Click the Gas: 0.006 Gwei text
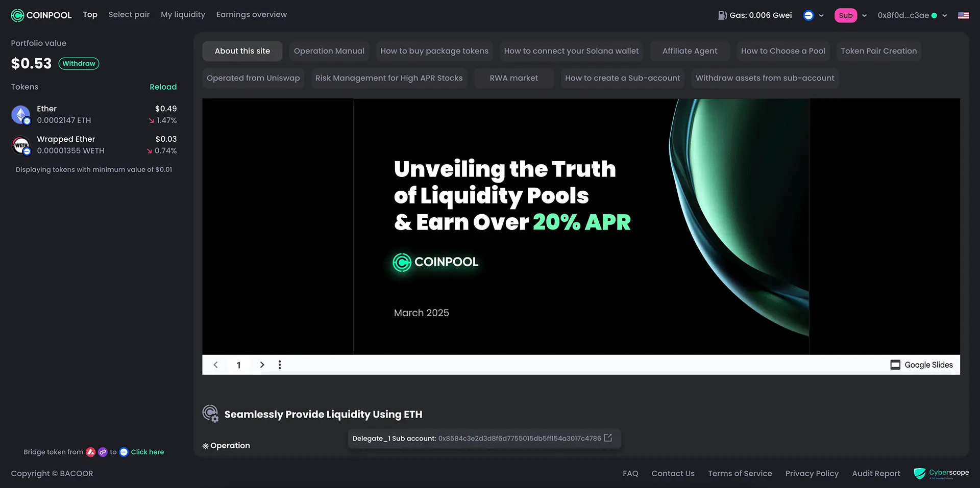Screen dimensions: 980x488 tap(761, 15)
